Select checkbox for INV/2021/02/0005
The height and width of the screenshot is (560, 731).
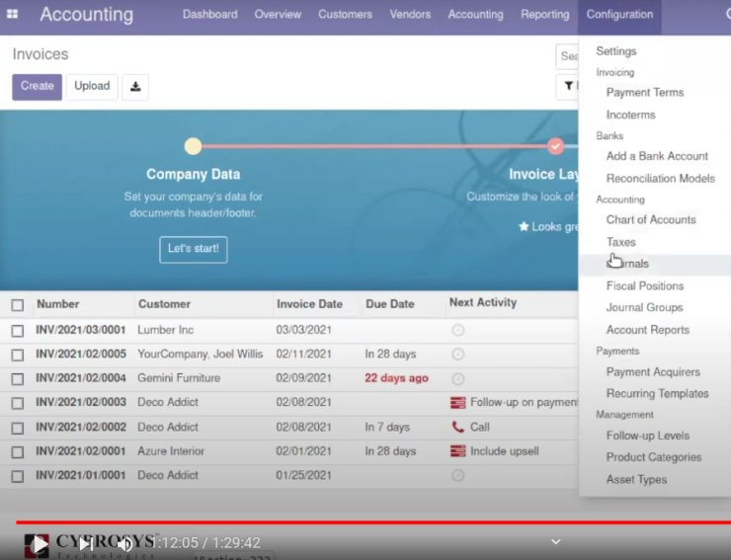pos(18,355)
